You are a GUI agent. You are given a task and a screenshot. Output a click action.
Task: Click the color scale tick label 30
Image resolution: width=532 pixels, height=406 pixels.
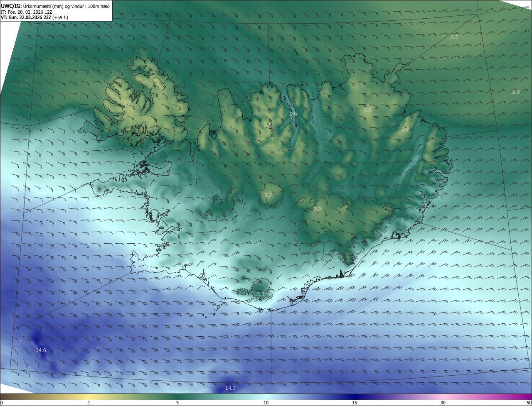coord(443,403)
